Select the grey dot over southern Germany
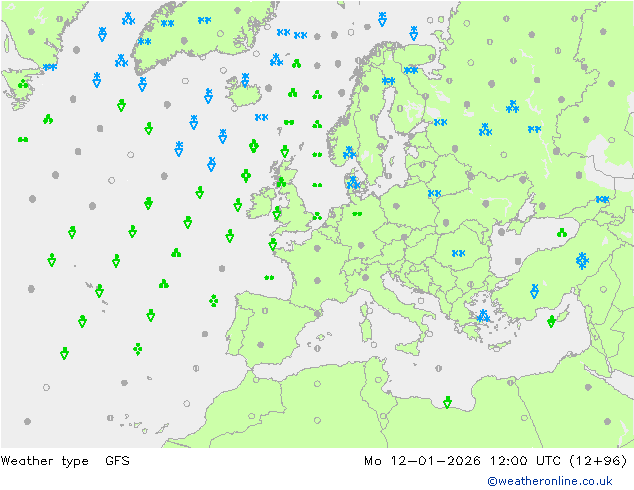The image size is (634, 490). 361,245
